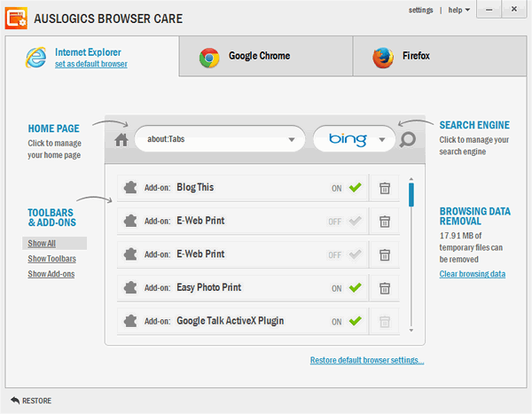Viewport: 532px width, 414px height.
Task: Delete the second E-Web Print add-on via trash icon
Action: point(385,254)
